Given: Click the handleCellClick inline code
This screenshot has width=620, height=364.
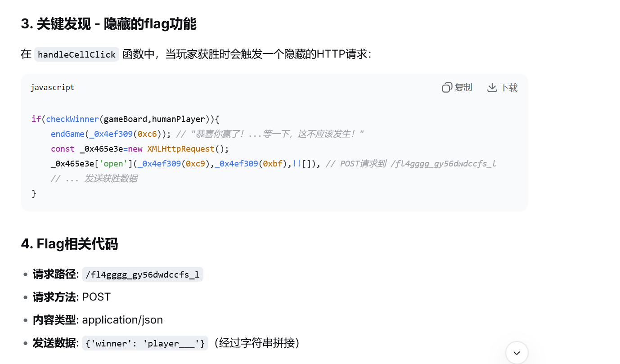Looking at the screenshot, I should (x=76, y=54).
